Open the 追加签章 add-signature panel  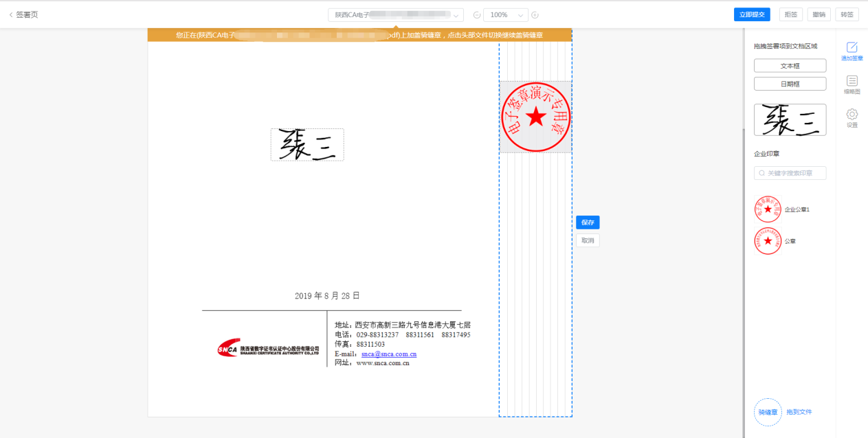(852, 50)
